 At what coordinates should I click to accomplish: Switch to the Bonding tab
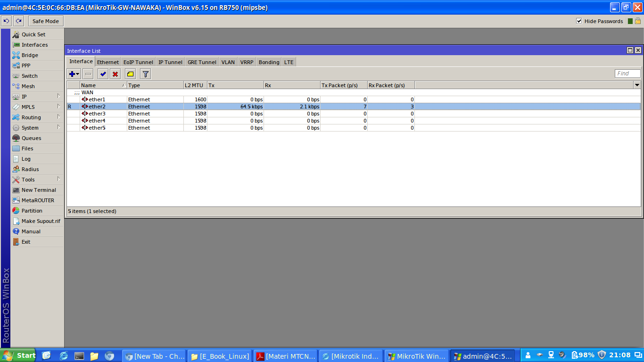pyautogui.click(x=269, y=62)
